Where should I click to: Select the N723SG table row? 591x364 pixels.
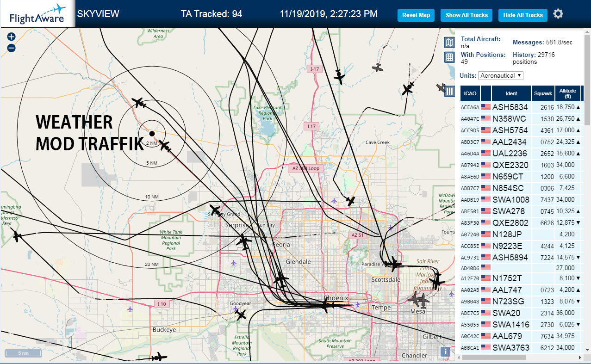[521, 301]
